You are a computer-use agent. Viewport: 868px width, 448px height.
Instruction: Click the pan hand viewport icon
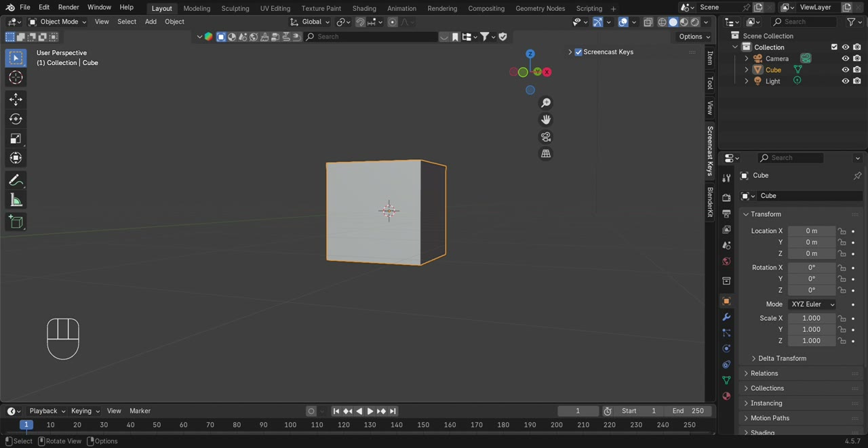(546, 120)
